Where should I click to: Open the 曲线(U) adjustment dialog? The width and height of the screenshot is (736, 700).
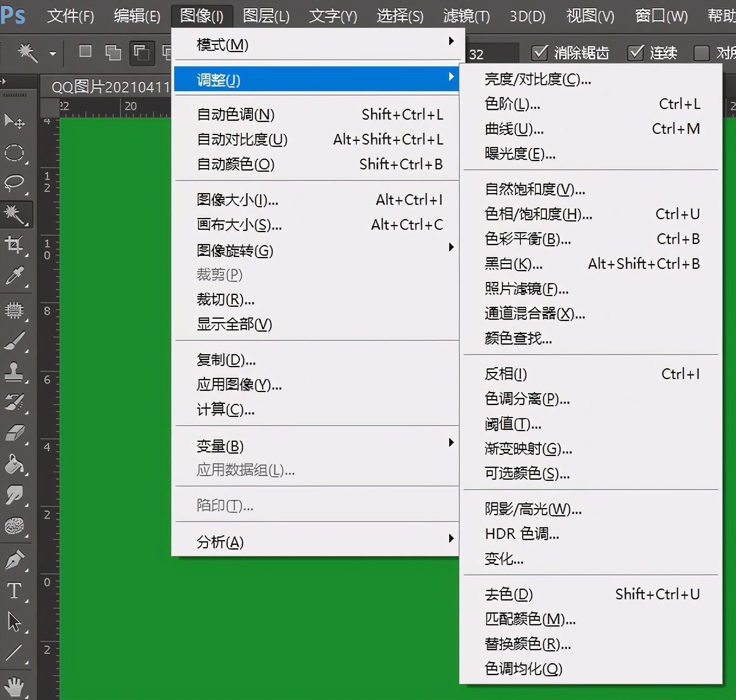pyautogui.click(x=514, y=129)
